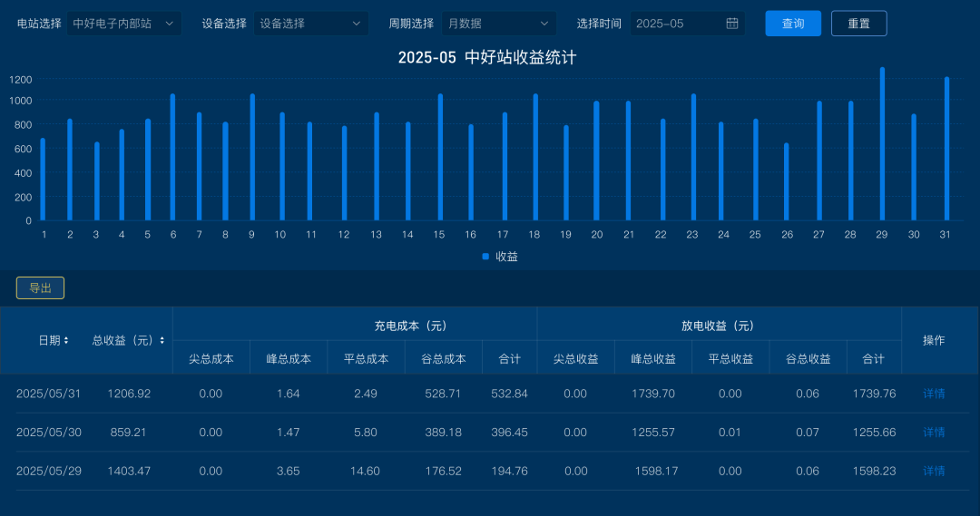The height and width of the screenshot is (516, 980).
Task: Click the 放电收益（元） header
Action: (x=719, y=326)
